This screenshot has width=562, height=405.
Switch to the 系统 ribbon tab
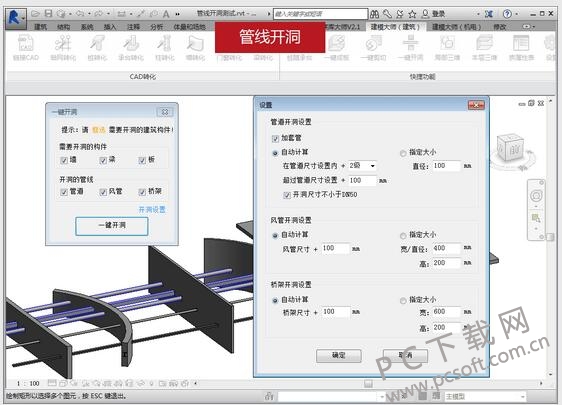click(87, 27)
